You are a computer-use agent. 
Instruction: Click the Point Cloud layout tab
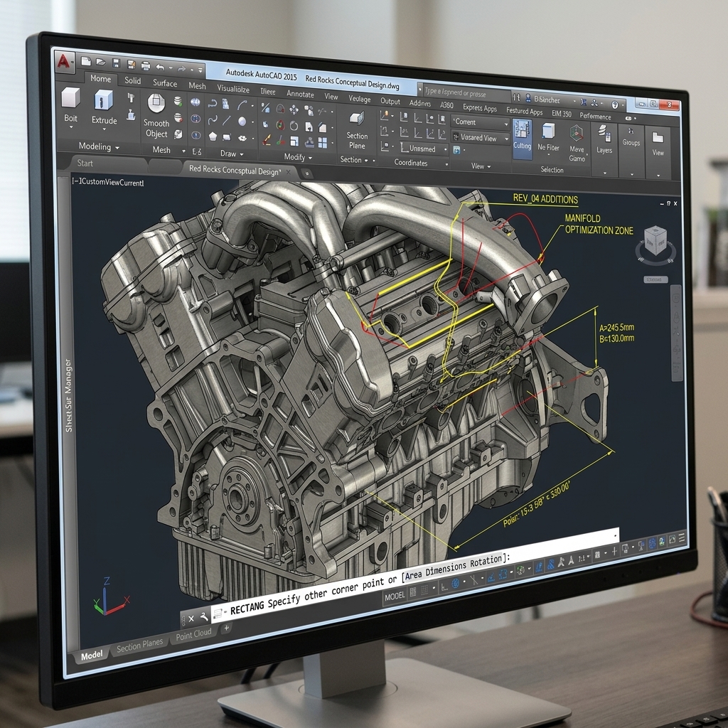point(193,634)
